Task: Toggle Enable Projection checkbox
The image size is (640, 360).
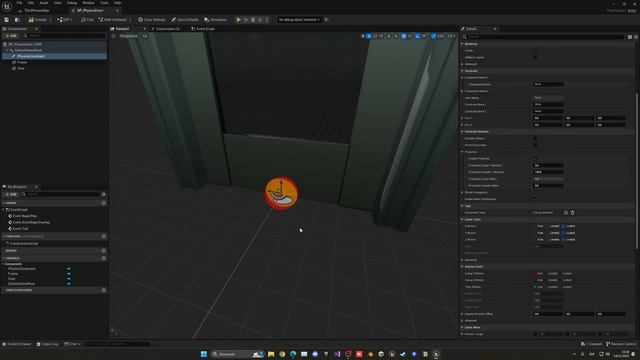Action: click(535, 159)
